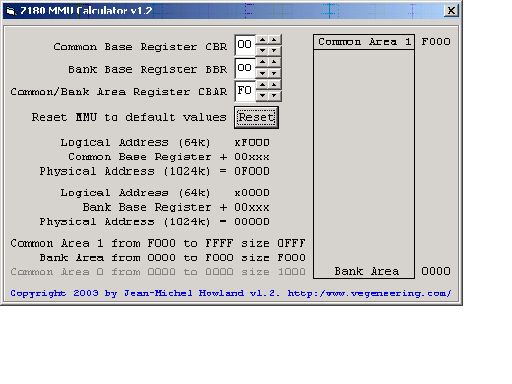
Task: Click the application icon in the title bar
Action: (11, 11)
